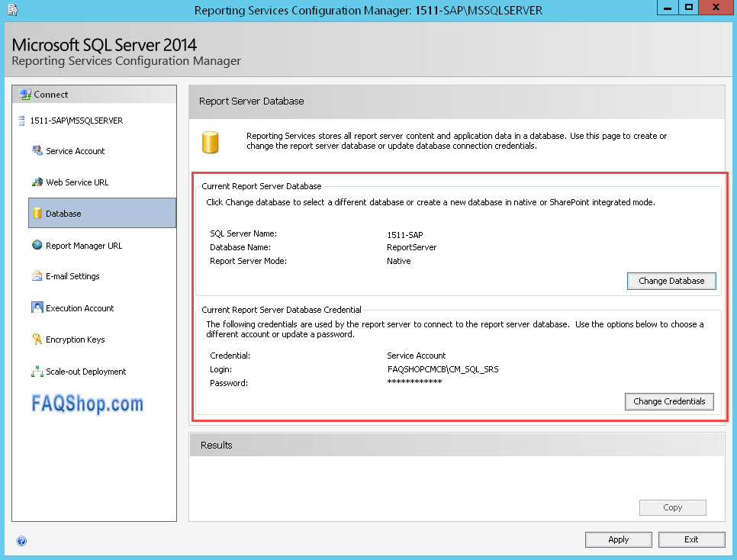Select the Service Account page icon
Image resolution: width=737 pixels, height=560 pixels.
(x=37, y=150)
